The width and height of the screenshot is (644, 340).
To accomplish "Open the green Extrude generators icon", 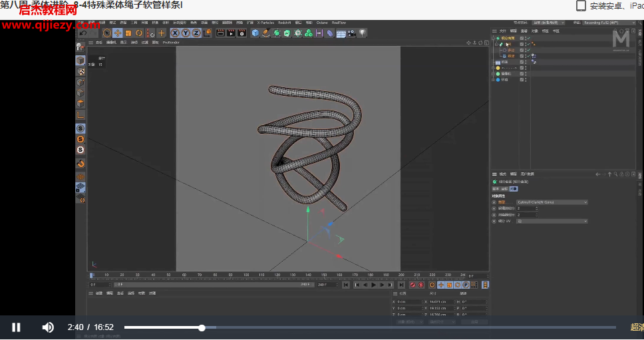I will (x=287, y=33).
